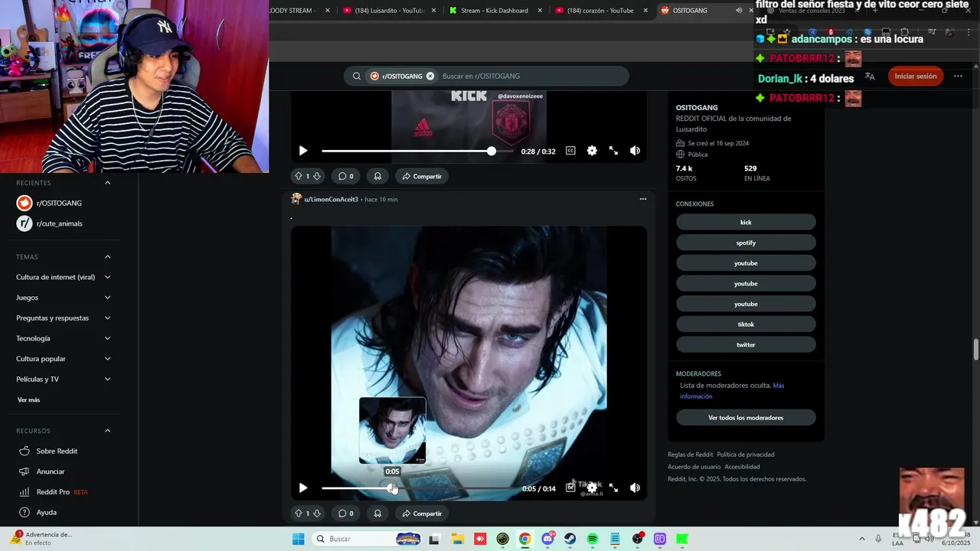The height and width of the screenshot is (551, 980).
Task: Give award to LimonConAceit3's post
Action: tap(377, 514)
